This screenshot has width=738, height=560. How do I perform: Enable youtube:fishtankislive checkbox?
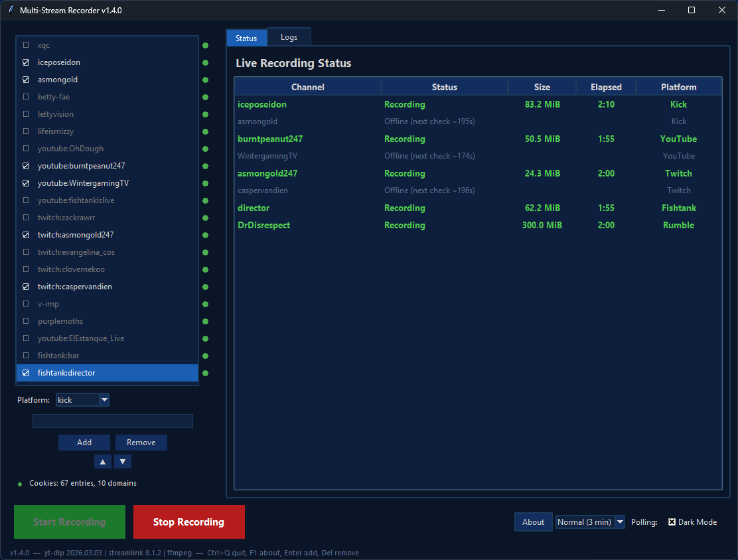(x=26, y=200)
